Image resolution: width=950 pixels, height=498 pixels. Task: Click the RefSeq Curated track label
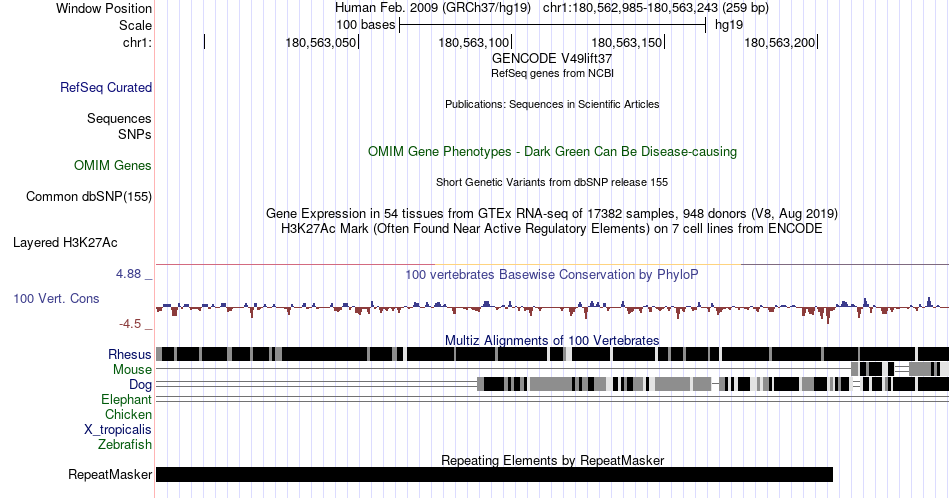[x=106, y=87]
